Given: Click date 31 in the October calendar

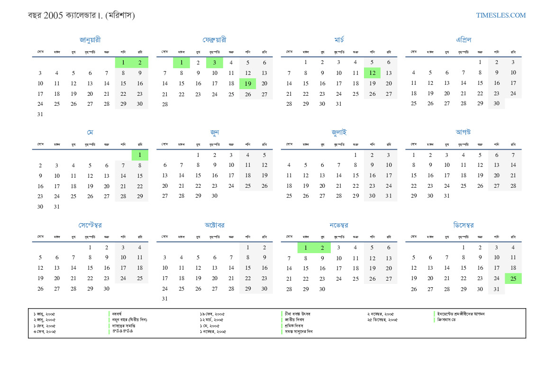Looking at the screenshot, I should pos(164,299).
